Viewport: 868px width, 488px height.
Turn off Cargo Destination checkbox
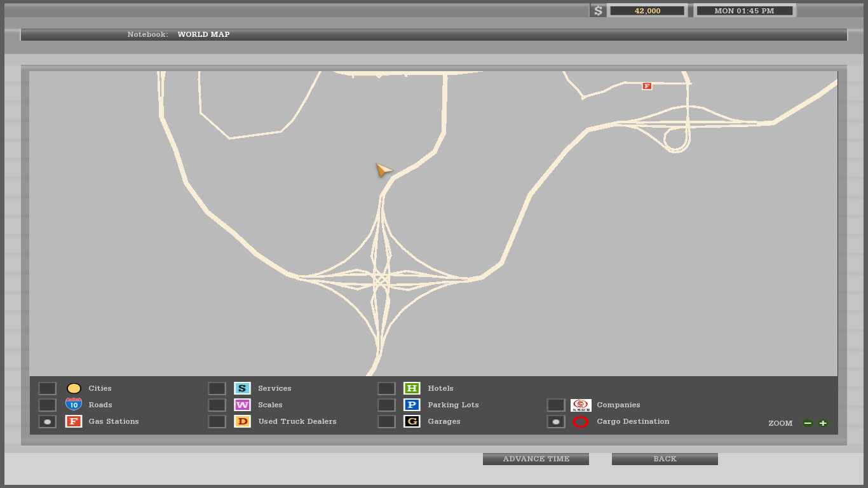(x=555, y=421)
